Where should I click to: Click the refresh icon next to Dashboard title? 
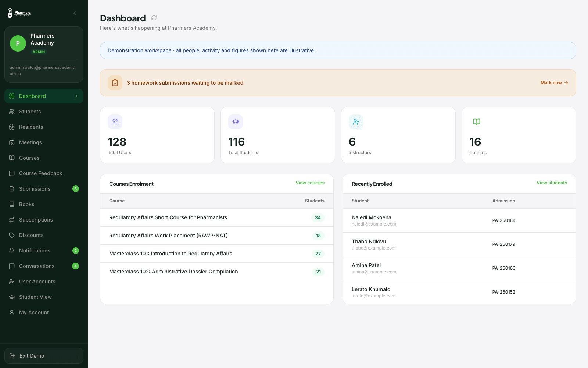154,18
